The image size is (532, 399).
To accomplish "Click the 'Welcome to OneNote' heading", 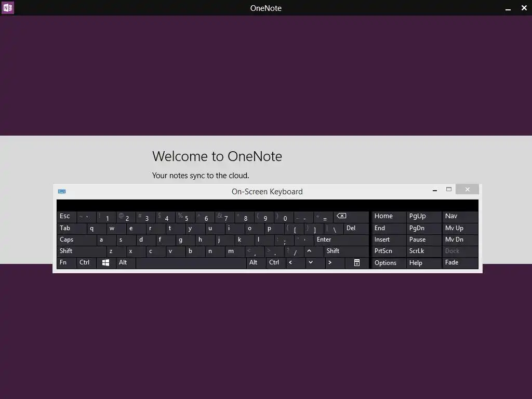I will pyautogui.click(x=217, y=156).
